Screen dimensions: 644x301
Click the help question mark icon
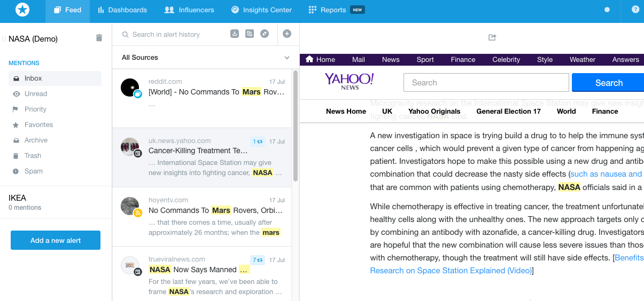635,10
